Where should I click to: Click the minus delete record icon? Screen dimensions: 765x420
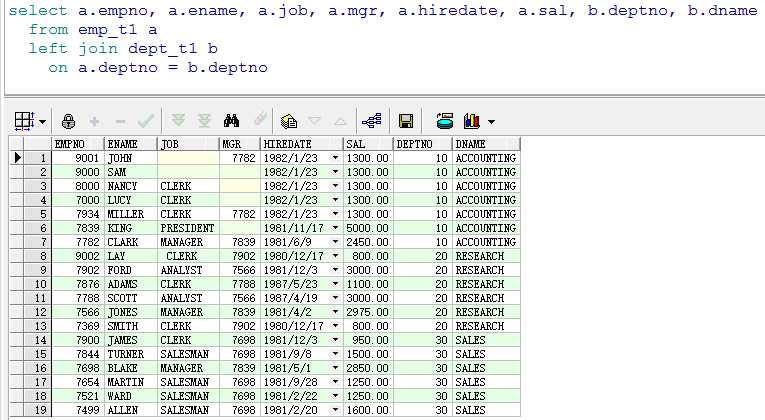click(x=120, y=121)
